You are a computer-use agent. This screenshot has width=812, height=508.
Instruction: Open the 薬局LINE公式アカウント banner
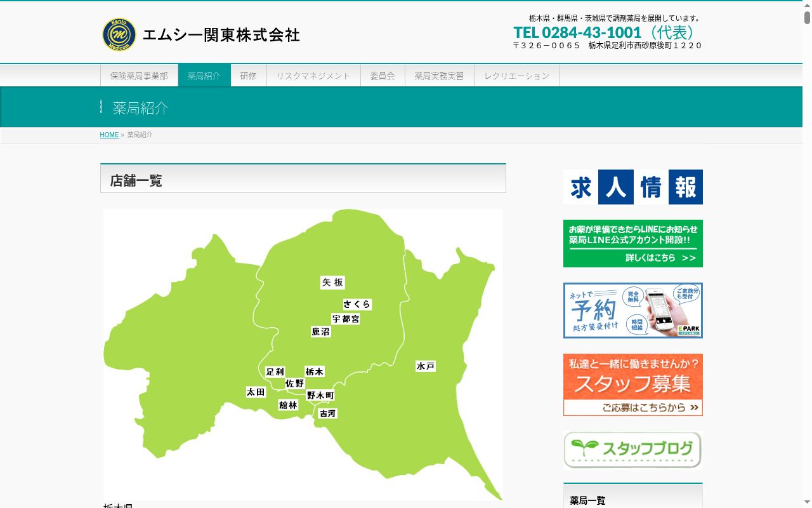[x=633, y=244]
